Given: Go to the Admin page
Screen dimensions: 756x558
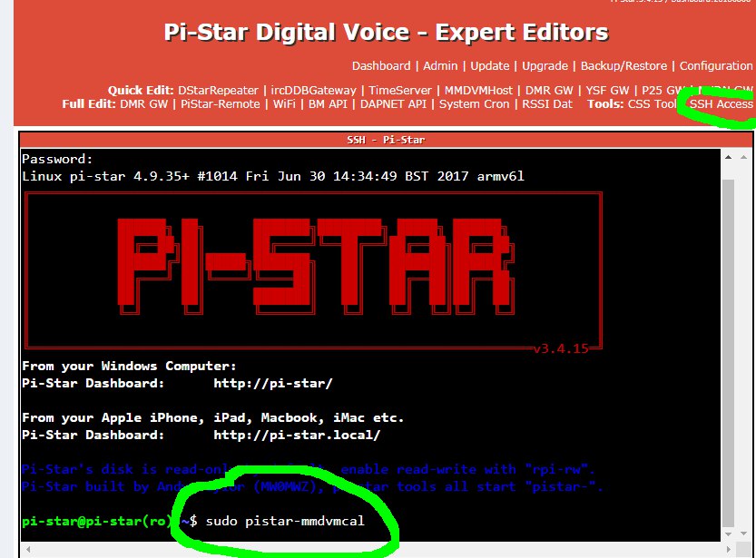Looking at the screenshot, I should tap(440, 65).
